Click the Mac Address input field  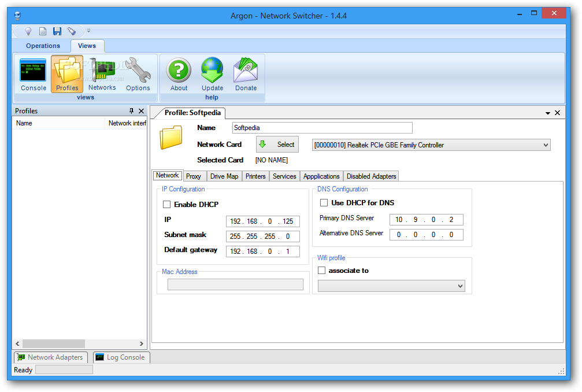235,284
